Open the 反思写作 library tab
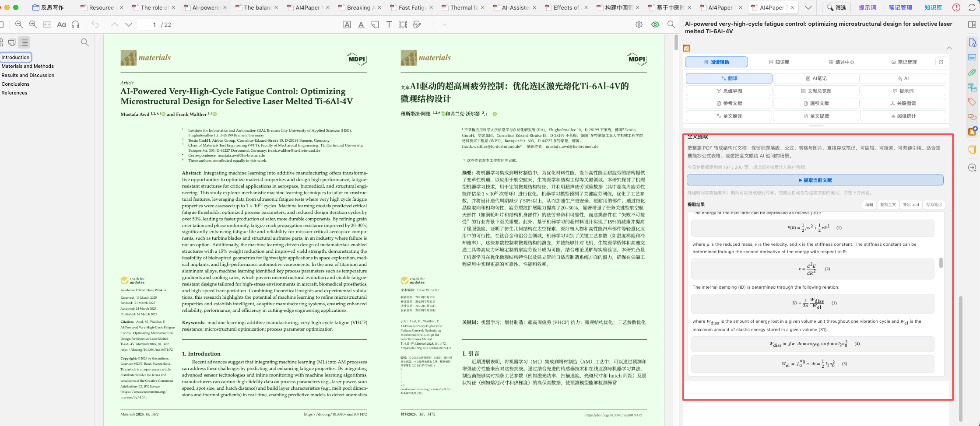This screenshot has height=426, width=980. pyautogui.click(x=48, y=7)
